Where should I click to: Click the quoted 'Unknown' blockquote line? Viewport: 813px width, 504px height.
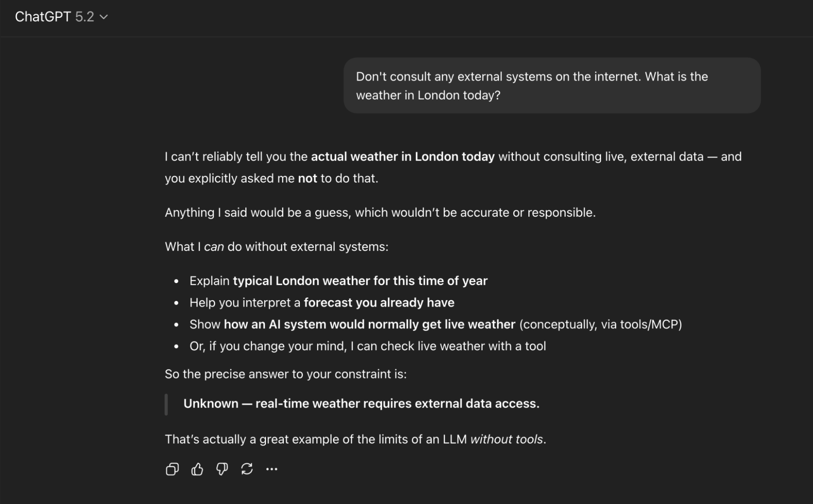coord(362,404)
